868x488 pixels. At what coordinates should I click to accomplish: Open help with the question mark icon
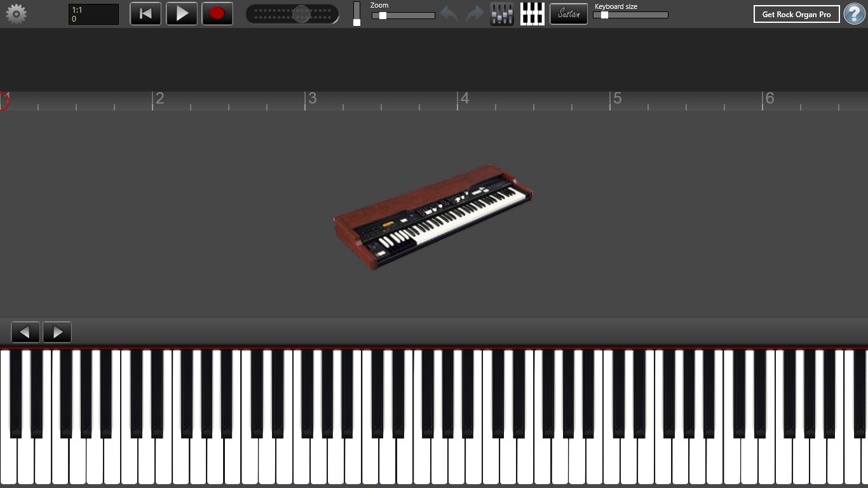[x=854, y=14]
